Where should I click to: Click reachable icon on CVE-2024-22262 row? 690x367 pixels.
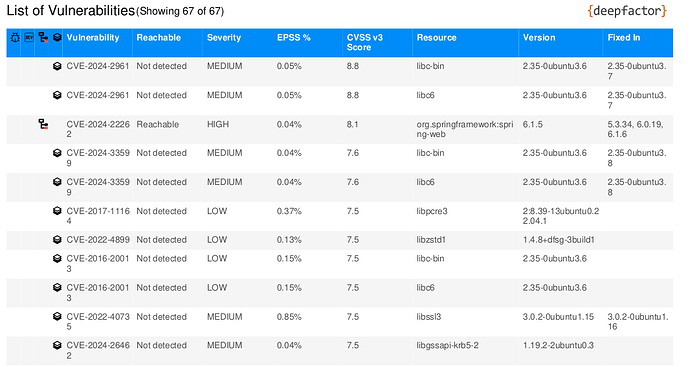[x=43, y=125]
